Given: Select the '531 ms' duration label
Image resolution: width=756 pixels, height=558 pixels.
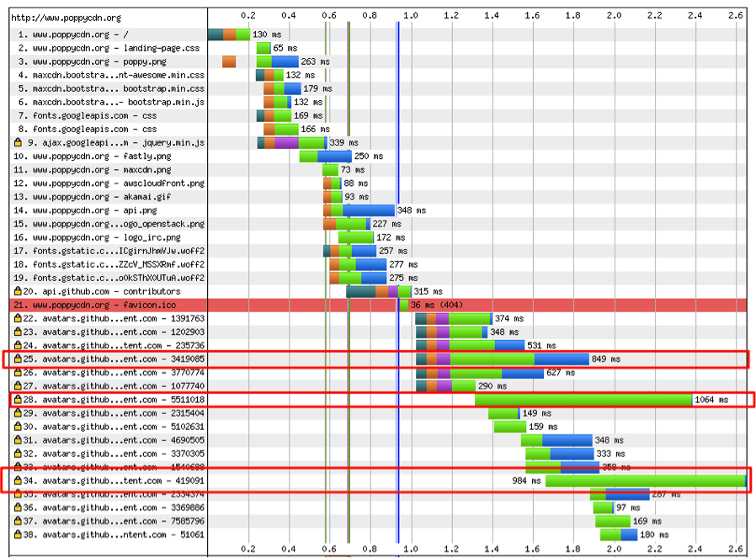Looking at the screenshot, I should 541,345.
